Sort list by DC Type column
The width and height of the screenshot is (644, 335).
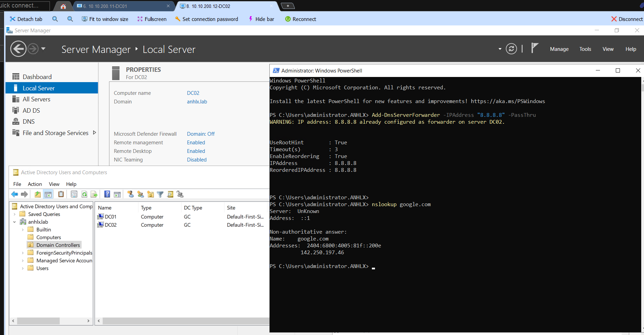(202, 208)
